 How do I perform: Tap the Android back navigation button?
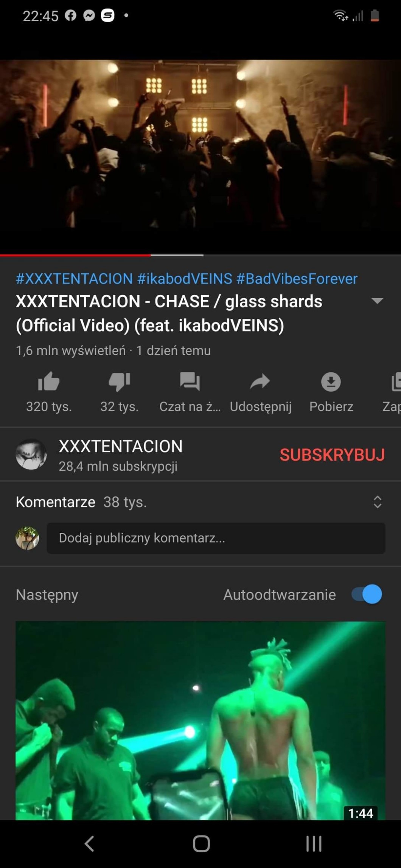click(89, 843)
